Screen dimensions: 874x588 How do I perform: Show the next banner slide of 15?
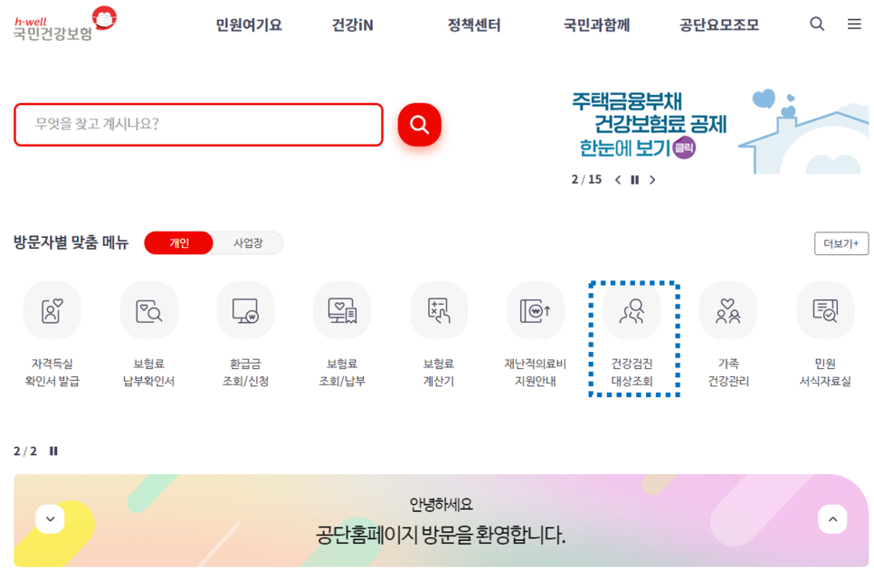[x=652, y=180]
